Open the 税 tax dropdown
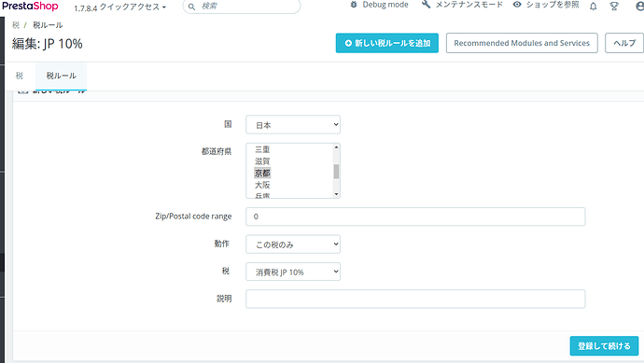Screen dimensions: 644x363 pos(293,272)
